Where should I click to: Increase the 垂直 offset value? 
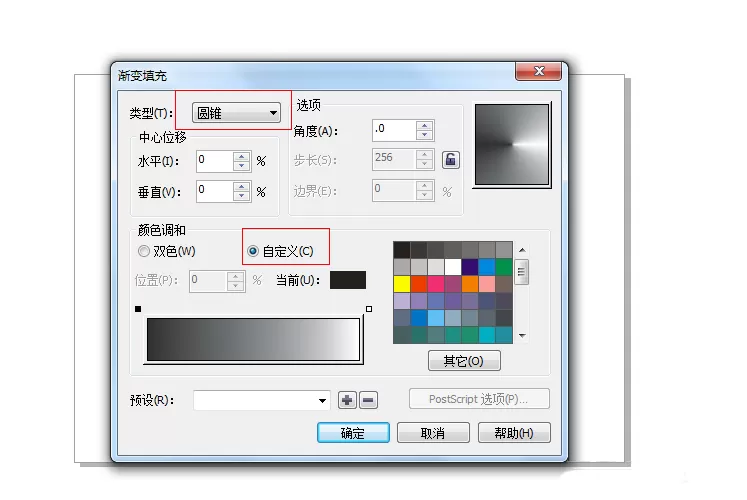(x=242, y=187)
